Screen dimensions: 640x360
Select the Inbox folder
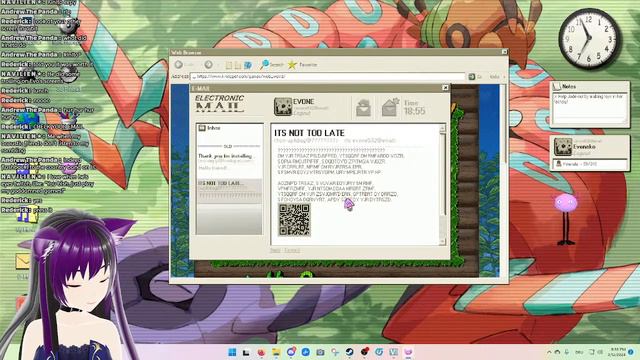pyautogui.click(x=210, y=128)
